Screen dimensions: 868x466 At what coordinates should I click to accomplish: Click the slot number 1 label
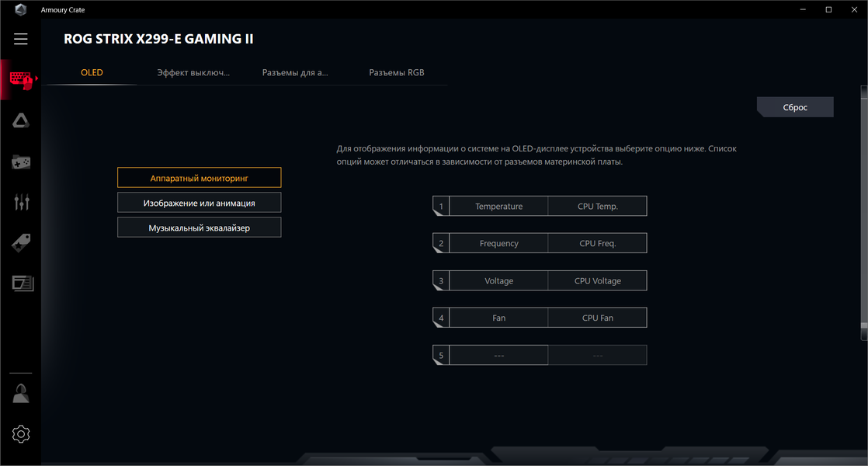(x=441, y=206)
